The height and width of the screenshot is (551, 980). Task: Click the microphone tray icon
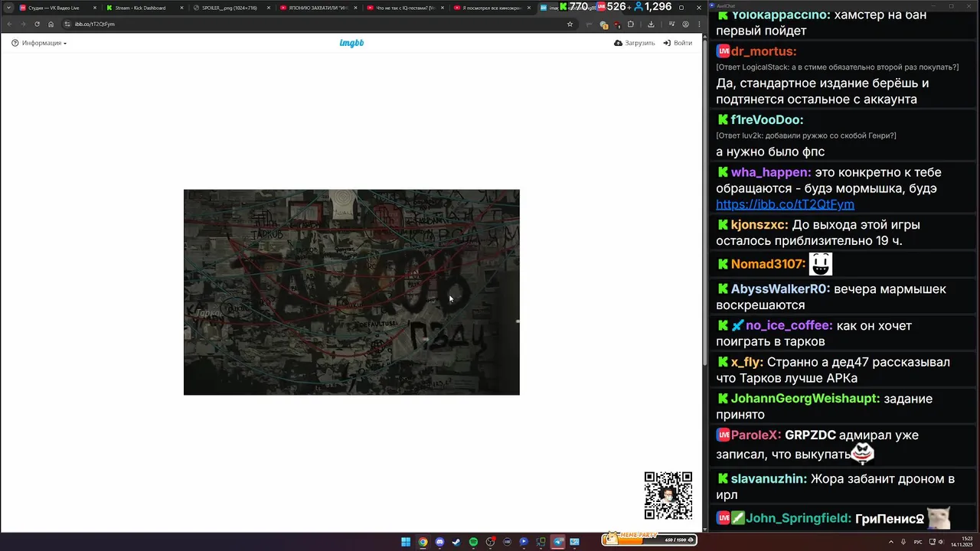903,542
